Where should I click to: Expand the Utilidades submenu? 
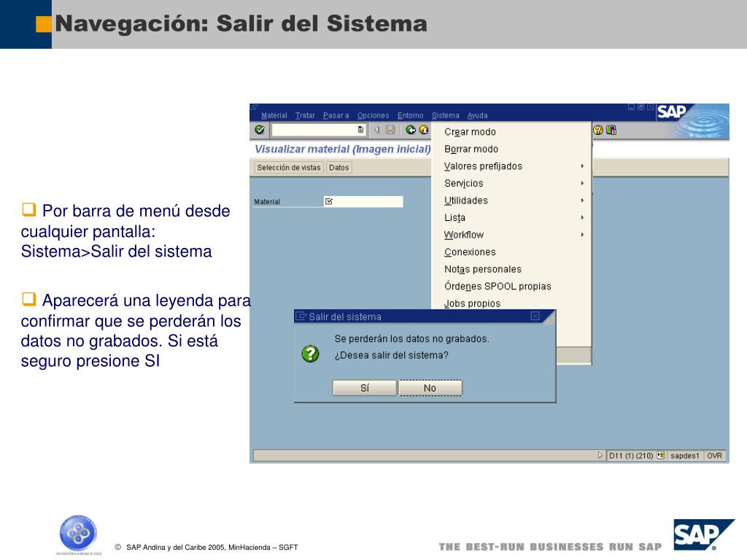click(x=511, y=201)
